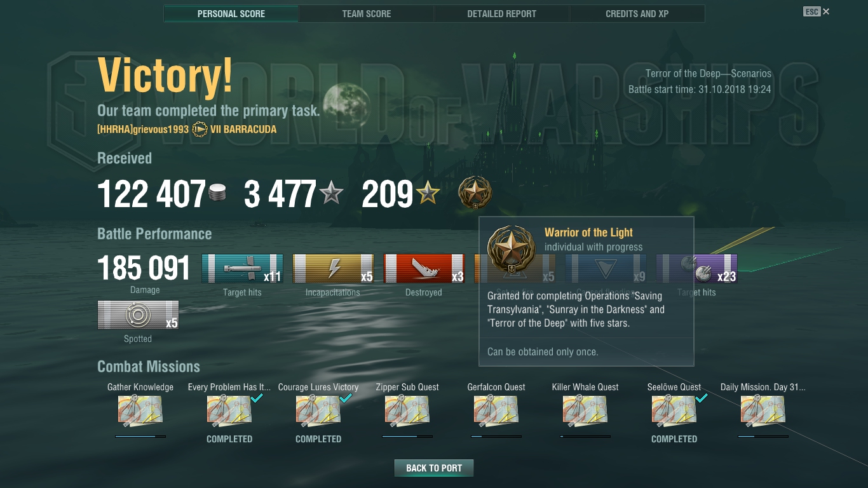Open the Gather Knowledge mission icon

140,410
